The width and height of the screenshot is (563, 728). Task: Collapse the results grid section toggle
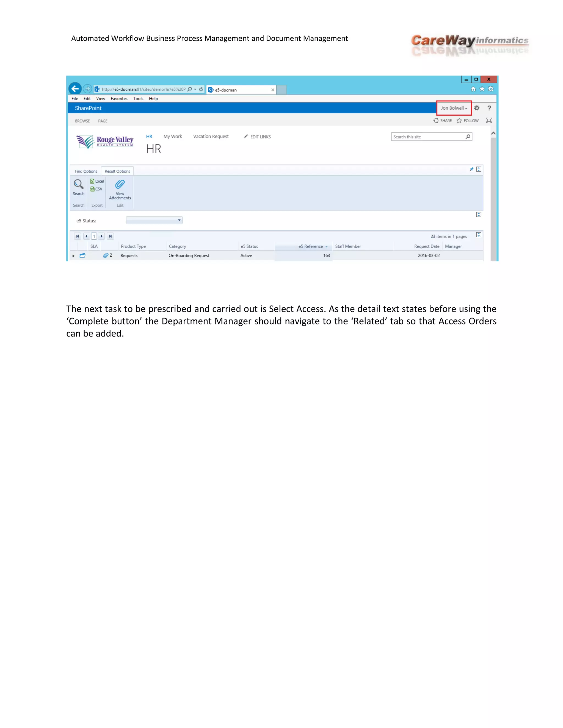[x=479, y=235]
